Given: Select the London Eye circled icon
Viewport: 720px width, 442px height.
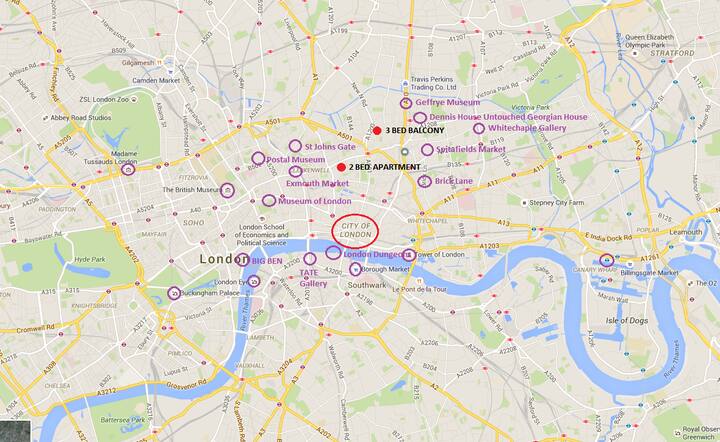Looking at the screenshot, I should coord(253,281).
